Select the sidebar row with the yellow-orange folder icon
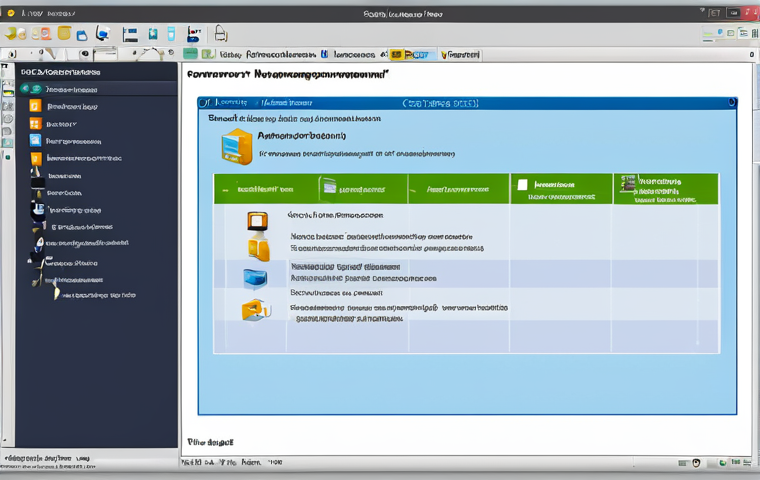 tap(98, 158)
